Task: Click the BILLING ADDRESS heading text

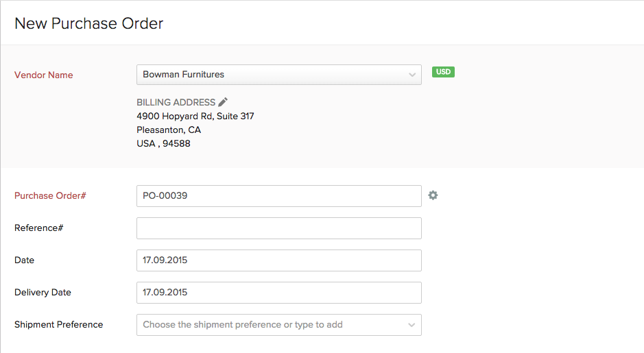Action: coord(176,102)
